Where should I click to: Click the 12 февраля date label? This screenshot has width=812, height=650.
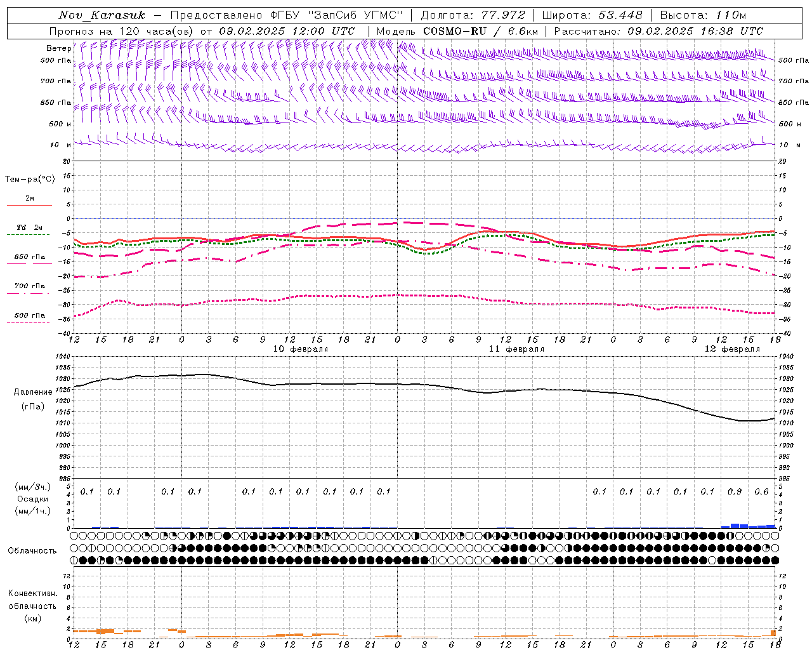pos(732,349)
